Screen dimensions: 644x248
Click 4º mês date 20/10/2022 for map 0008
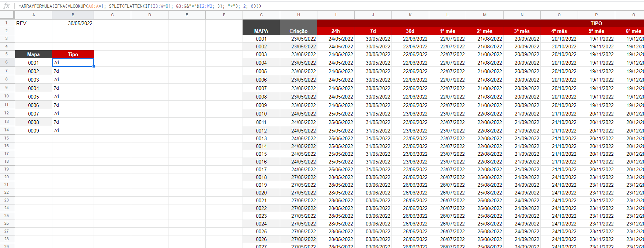[x=559, y=97]
